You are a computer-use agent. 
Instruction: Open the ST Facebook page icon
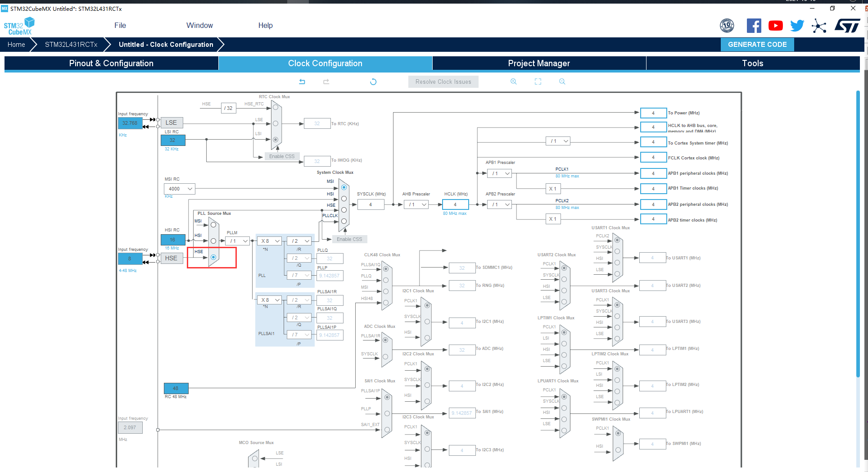coord(754,26)
